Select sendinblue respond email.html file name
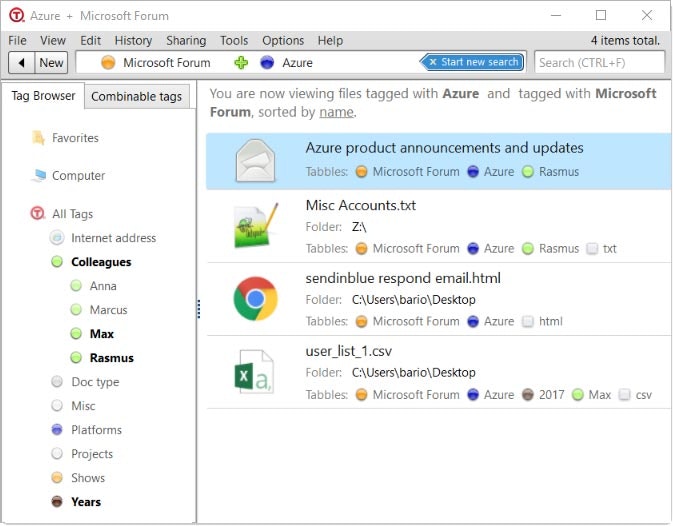Image resolution: width=673 pixels, height=526 pixels. click(x=403, y=278)
